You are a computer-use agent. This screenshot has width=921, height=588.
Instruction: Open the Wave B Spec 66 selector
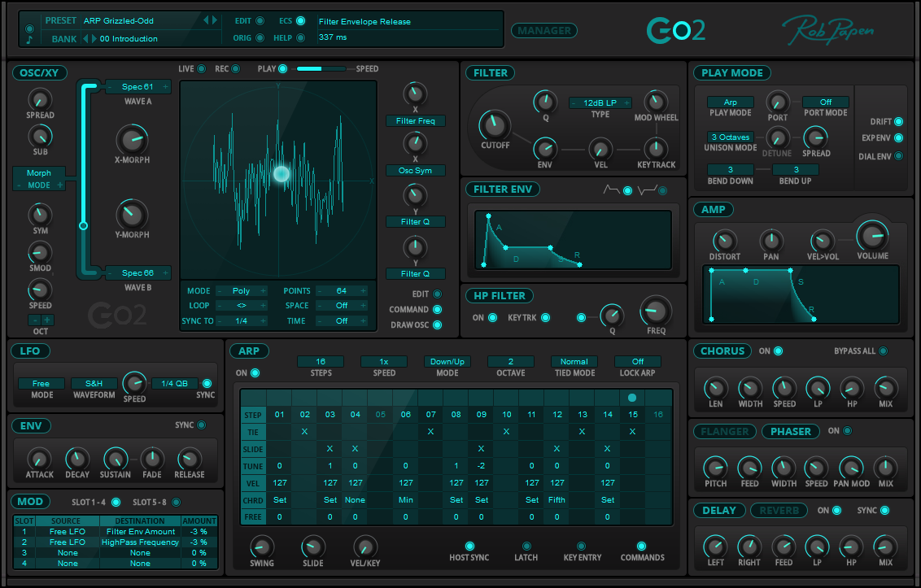coord(138,273)
